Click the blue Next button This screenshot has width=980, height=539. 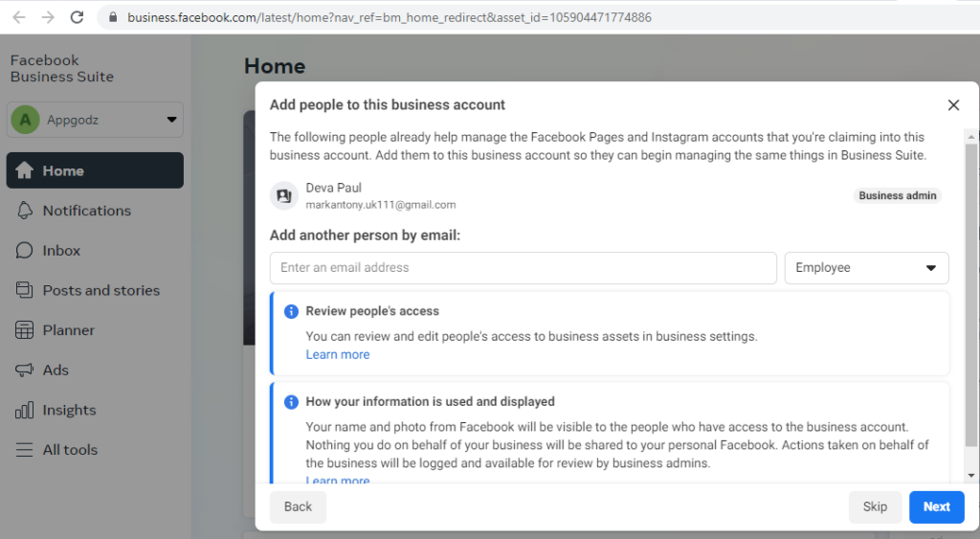click(x=936, y=506)
